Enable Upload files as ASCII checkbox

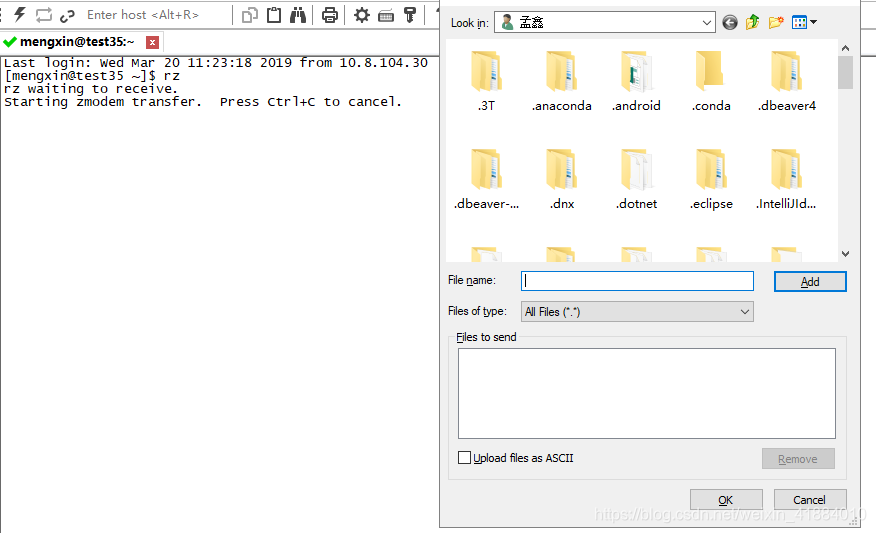(x=464, y=458)
